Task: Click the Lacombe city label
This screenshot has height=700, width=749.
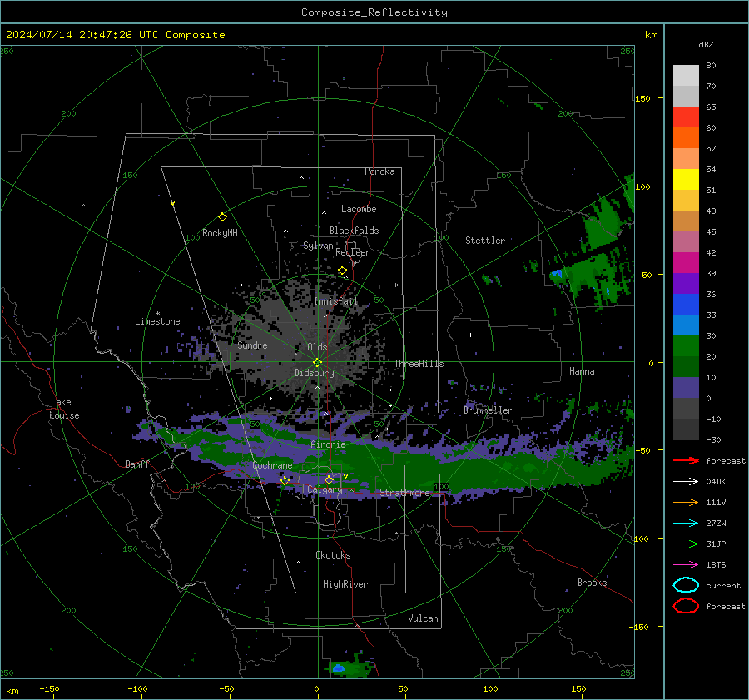Action: [x=359, y=209]
